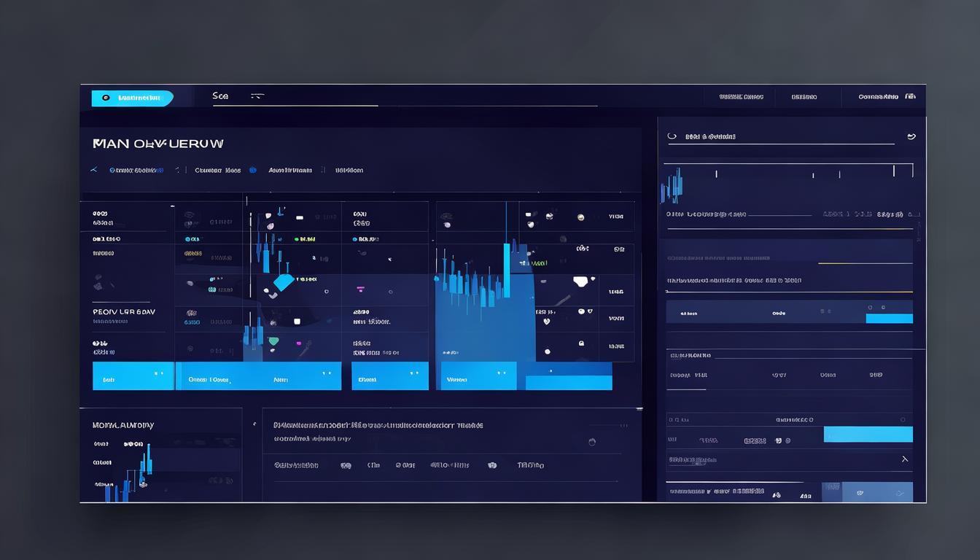The width and height of the screenshot is (980, 560).
Task: Click the back arrow icon under the overview heading
Action: tap(93, 170)
